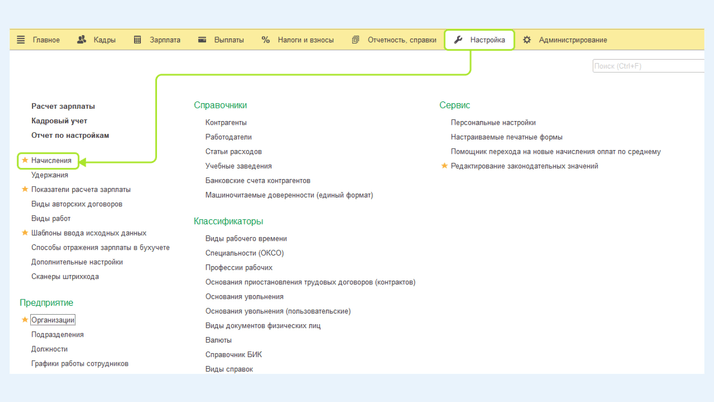Image resolution: width=714 pixels, height=402 pixels.
Task: Open Отчет по настройкам
Action: coord(70,135)
